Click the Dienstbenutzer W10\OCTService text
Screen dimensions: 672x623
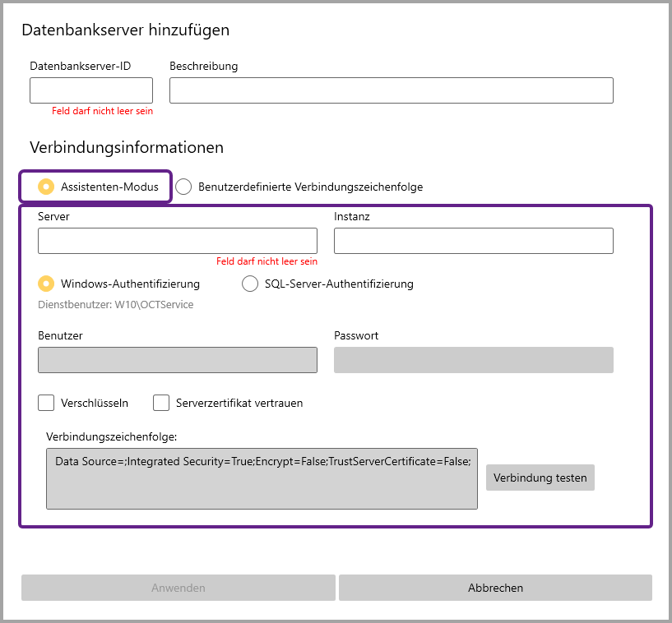[116, 304]
